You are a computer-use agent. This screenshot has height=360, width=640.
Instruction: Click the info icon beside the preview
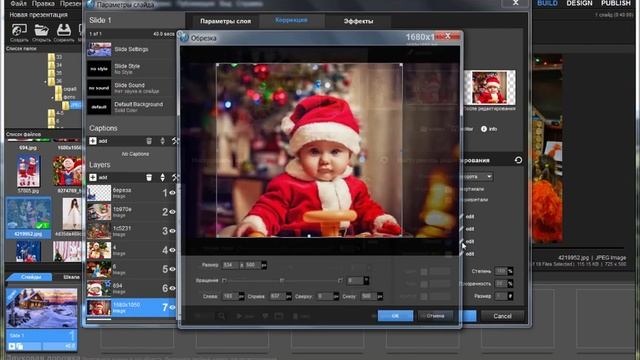click(484, 129)
